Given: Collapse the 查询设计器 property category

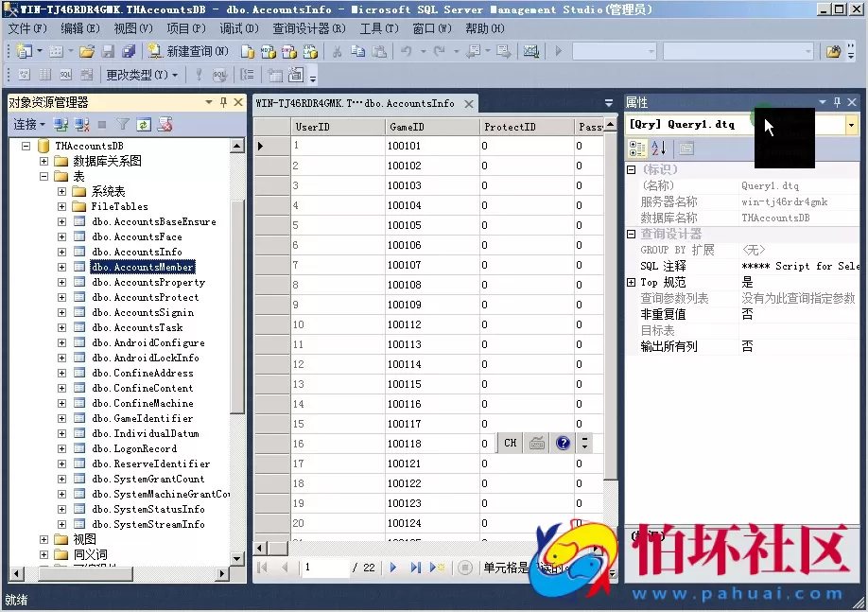Looking at the screenshot, I should (632, 234).
